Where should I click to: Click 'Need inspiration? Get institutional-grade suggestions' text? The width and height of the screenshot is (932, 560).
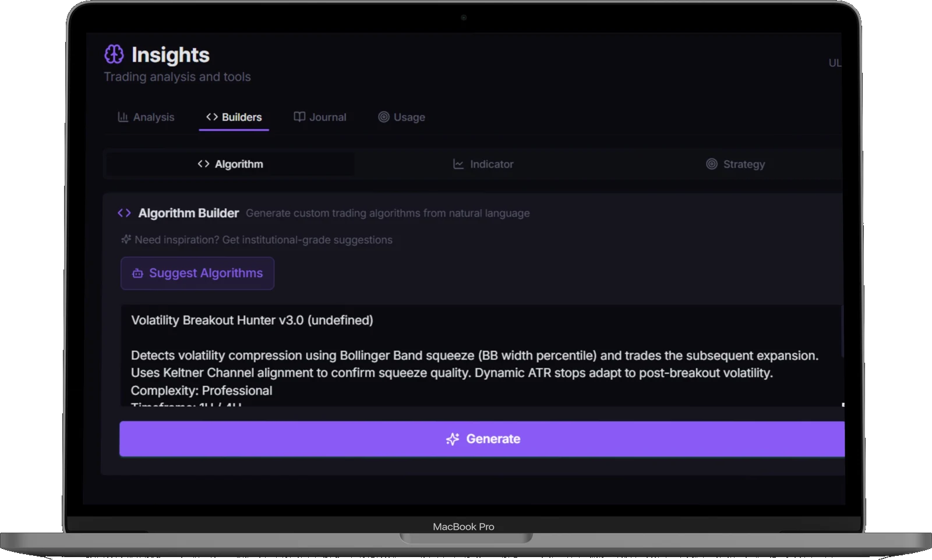(263, 240)
